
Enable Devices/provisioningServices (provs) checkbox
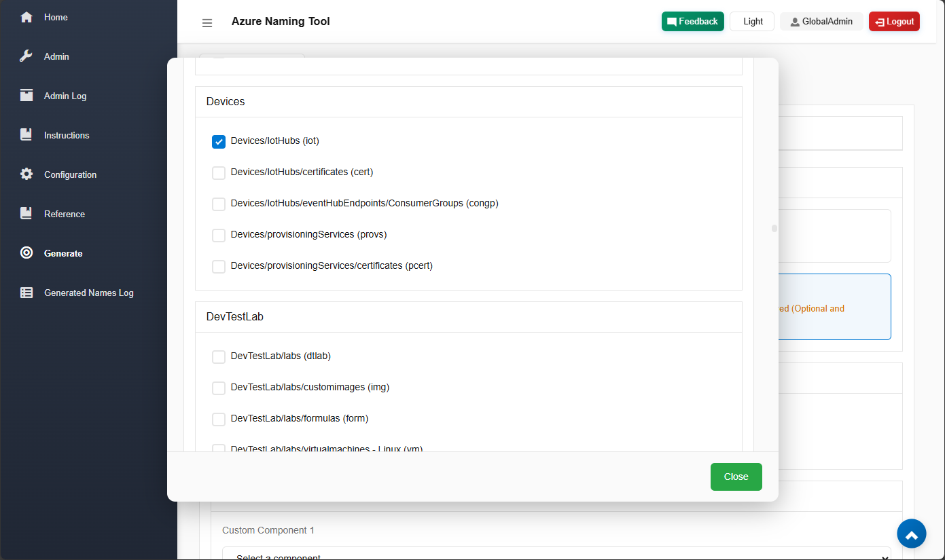219,236
